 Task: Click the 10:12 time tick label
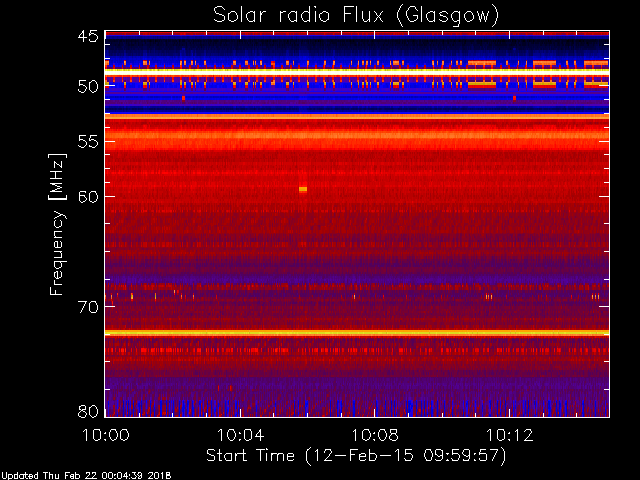click(x=509, y=435)
